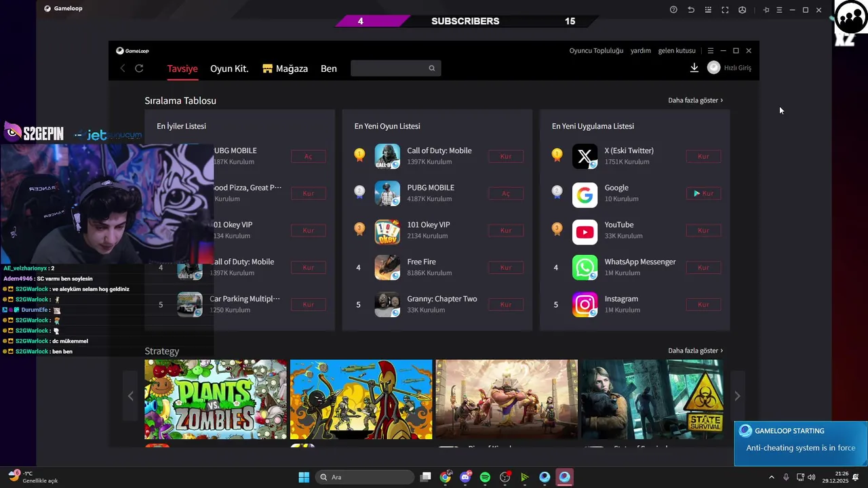Open hamburger menu beside gelen kutusu
868x488 pixels.
(x=711, y=51)
